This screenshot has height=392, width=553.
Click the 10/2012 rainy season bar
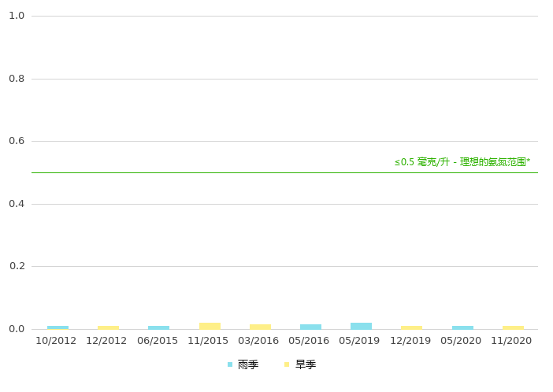click(58, 327)
